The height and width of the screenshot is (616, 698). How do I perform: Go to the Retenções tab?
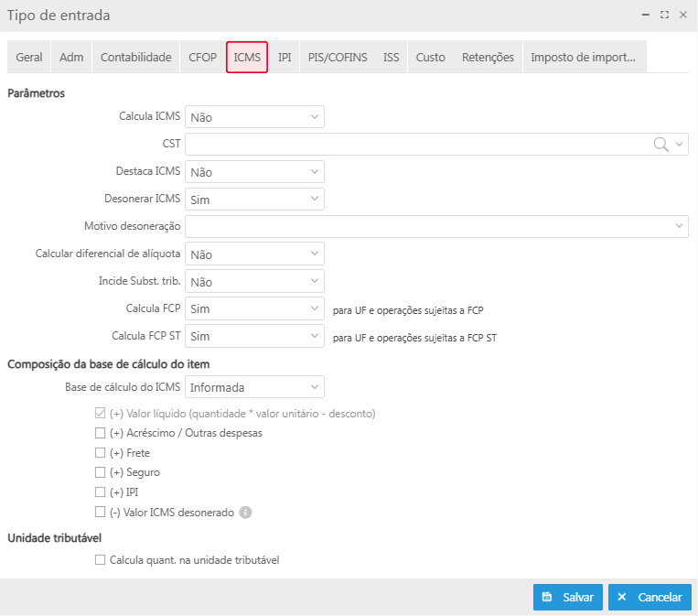pos(488,57)
